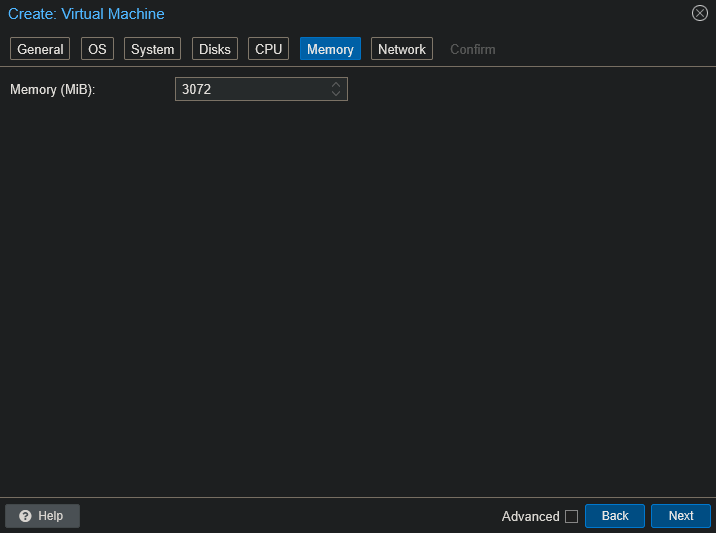Click the question mark Help icon
Viewport: 716px width, 533px height.
[x=26, y=516]
